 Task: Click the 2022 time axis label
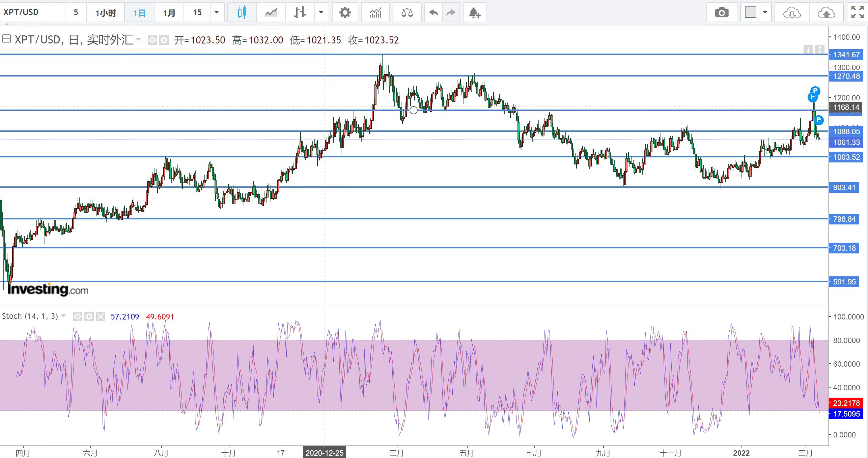pos(741,453)
